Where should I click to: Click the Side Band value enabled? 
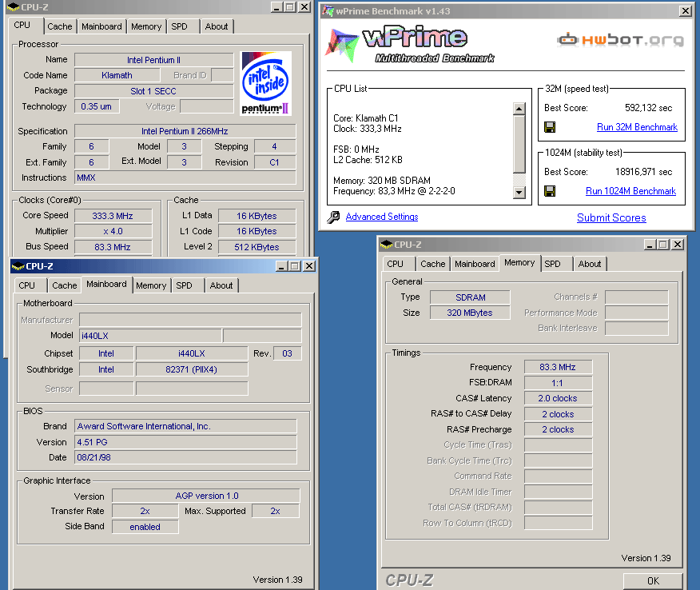[x=145, y=527]
